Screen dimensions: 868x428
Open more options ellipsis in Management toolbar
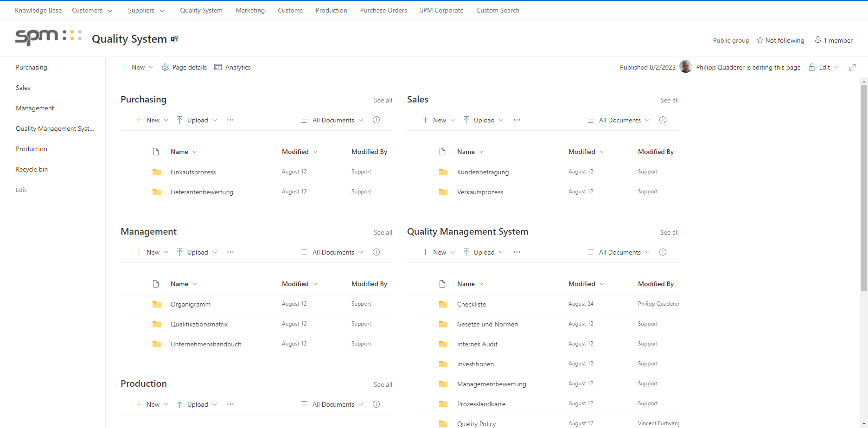230,252
